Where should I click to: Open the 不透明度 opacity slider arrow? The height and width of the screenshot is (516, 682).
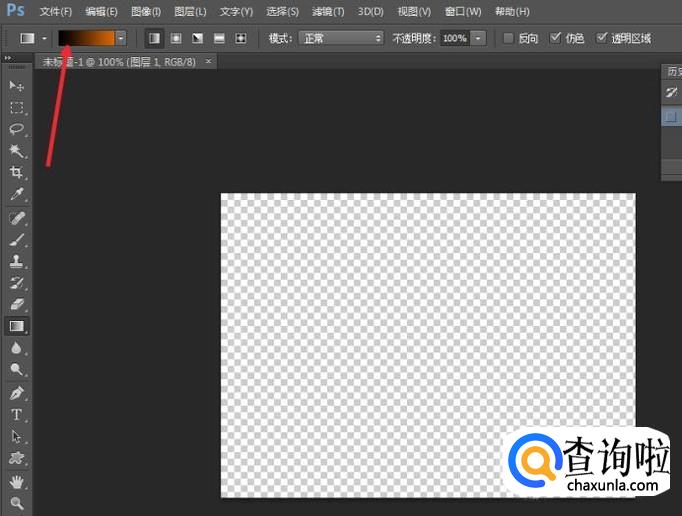click(479, 38)
